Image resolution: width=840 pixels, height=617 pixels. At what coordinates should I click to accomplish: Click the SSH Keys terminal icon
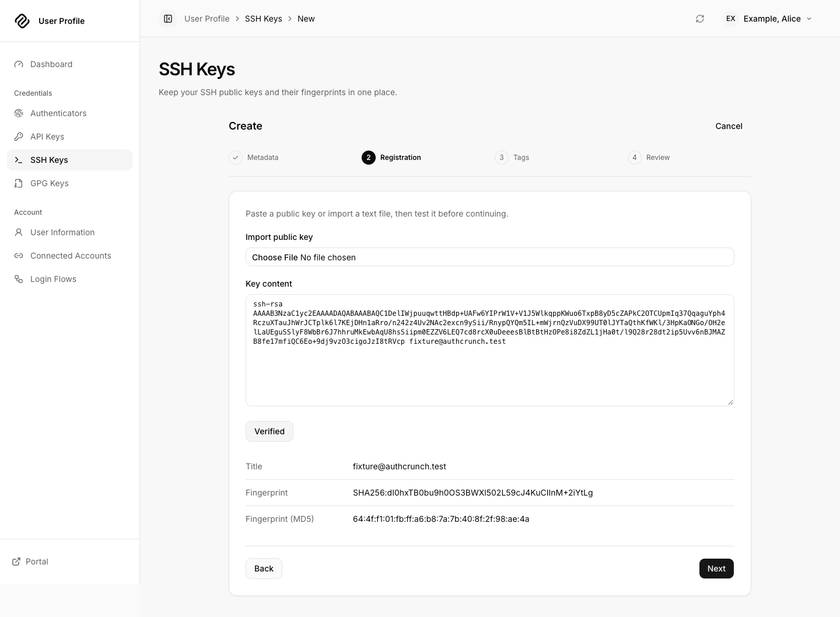19,160
